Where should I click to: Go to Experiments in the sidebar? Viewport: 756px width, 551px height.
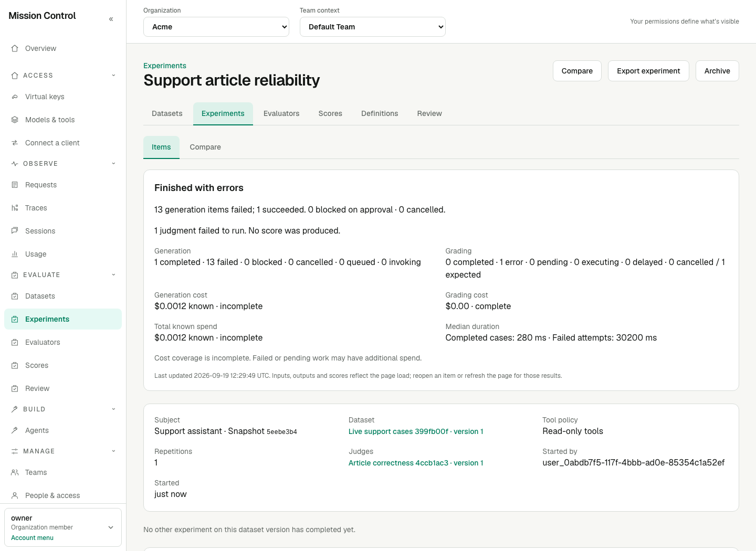point(63,319)
